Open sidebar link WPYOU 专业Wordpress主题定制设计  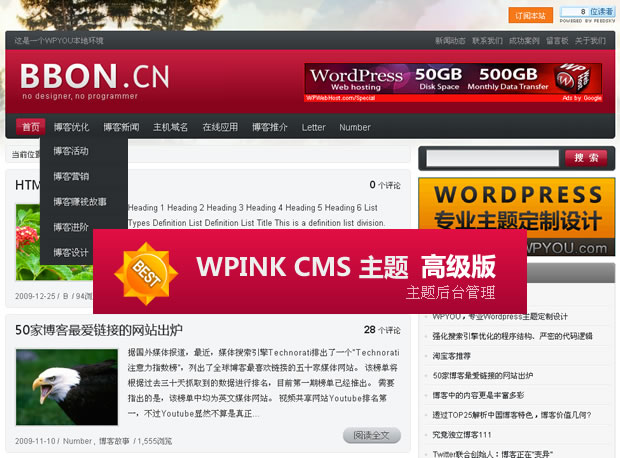(x=500, y=316)
